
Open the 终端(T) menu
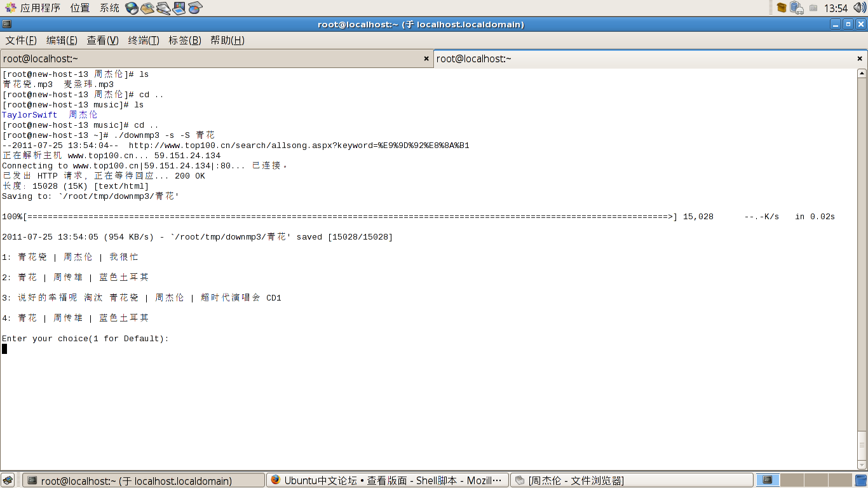point(144,40)
